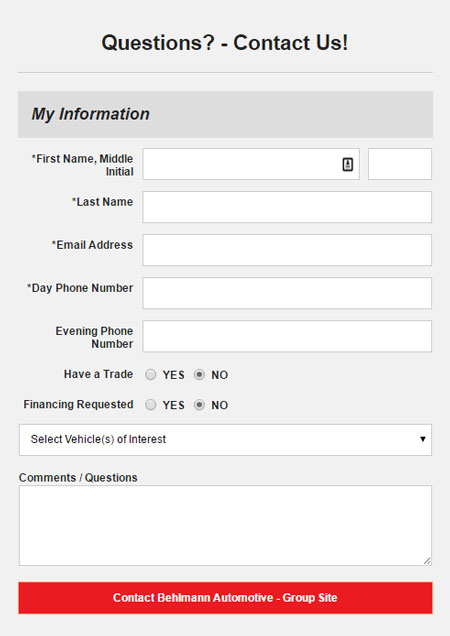Screen dimensions: 450x636
Task: Click the Financing Requested label
Action: [78, 404]
